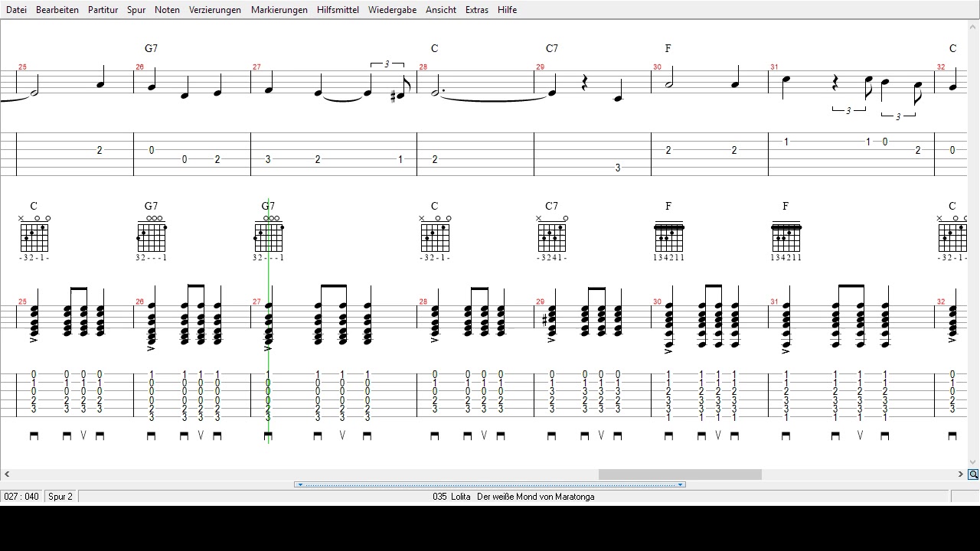The image size is (980, 551).
Task: Open the Extras menu
Action: tap(476, 10)
